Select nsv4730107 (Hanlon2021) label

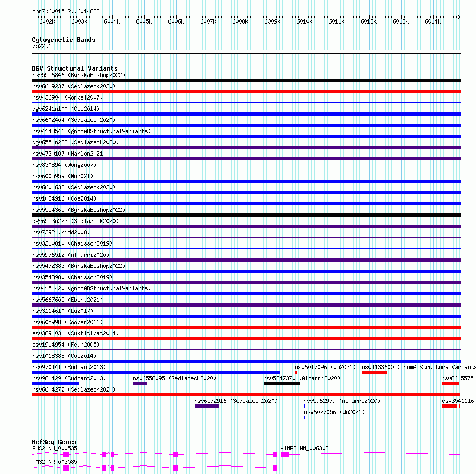click(69, 154)
